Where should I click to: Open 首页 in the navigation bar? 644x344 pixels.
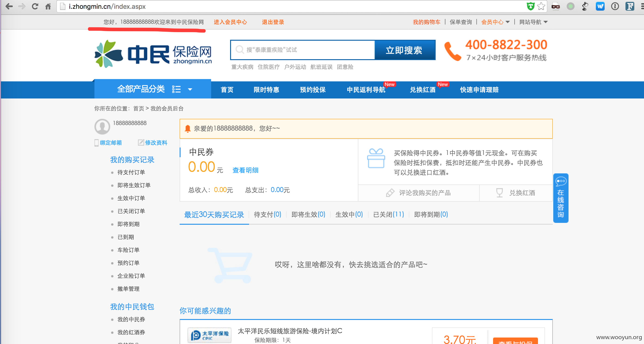click(x=227, y=89)
